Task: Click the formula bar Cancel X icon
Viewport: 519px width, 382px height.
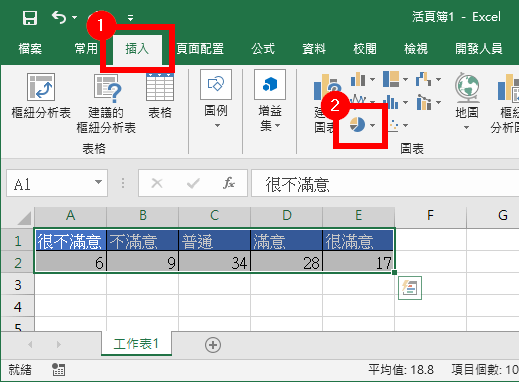Action: pos(157,183)
